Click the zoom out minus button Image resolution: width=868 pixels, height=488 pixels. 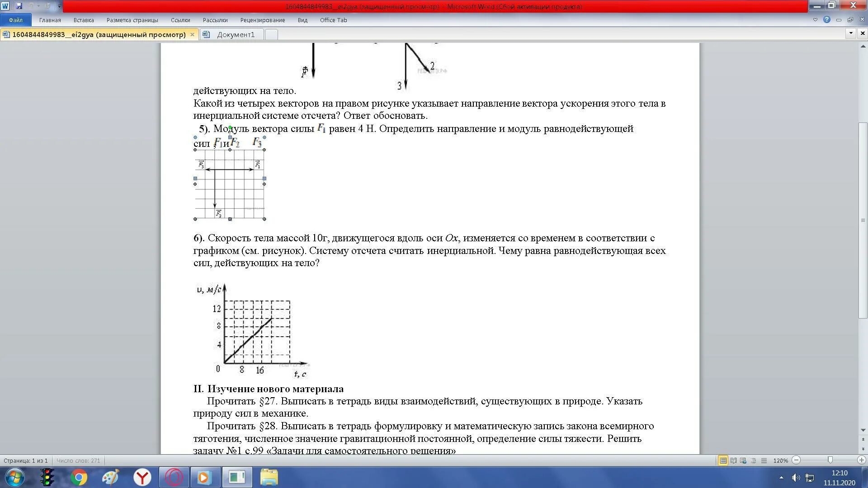[797, 460]
